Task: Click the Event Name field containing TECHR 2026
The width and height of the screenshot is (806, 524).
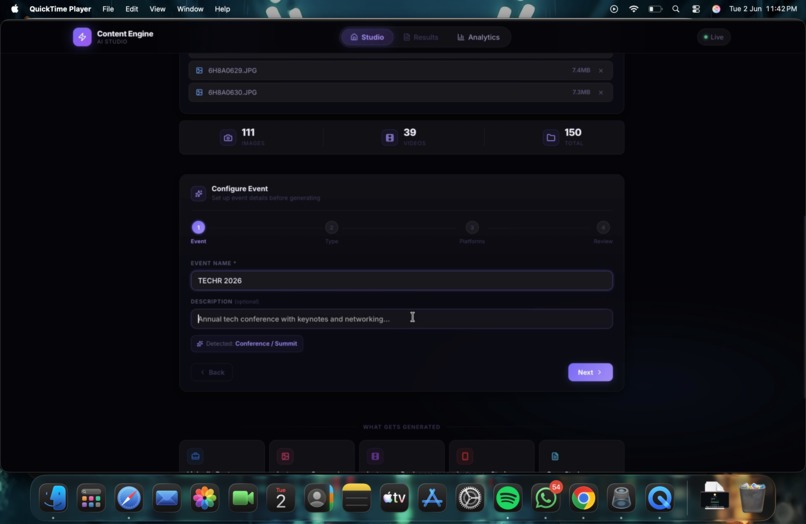Action: (401, 281)
